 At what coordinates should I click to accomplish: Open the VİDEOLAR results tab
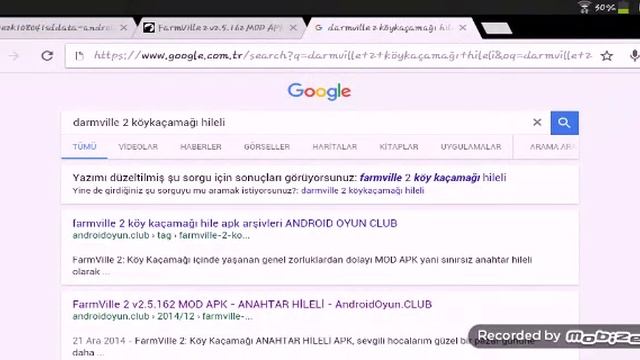pos(138,147)
